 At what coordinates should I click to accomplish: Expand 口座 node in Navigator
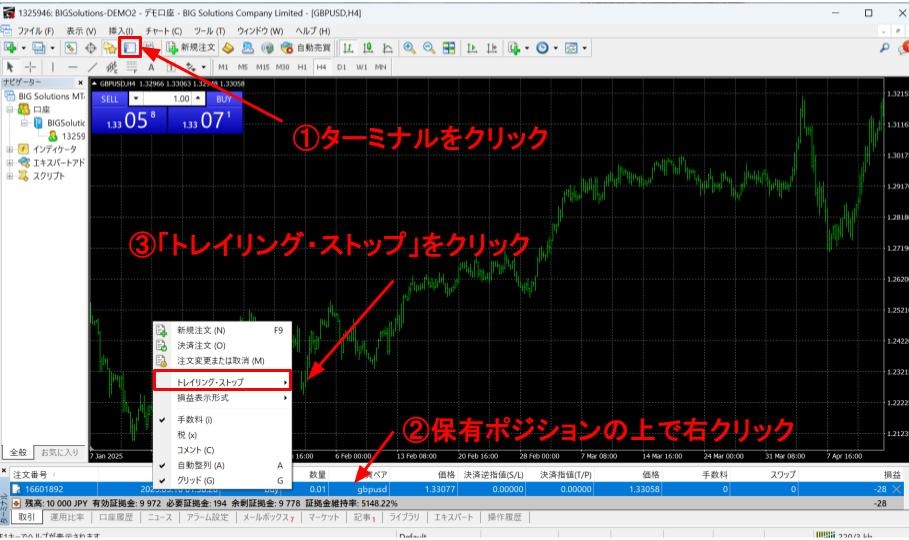point(9,109)
